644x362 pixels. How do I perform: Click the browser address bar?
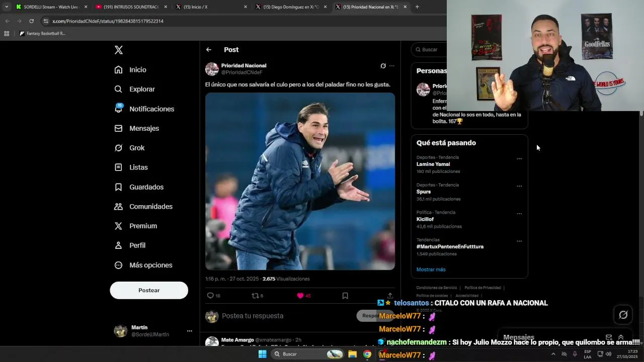(x=242, y=21)
